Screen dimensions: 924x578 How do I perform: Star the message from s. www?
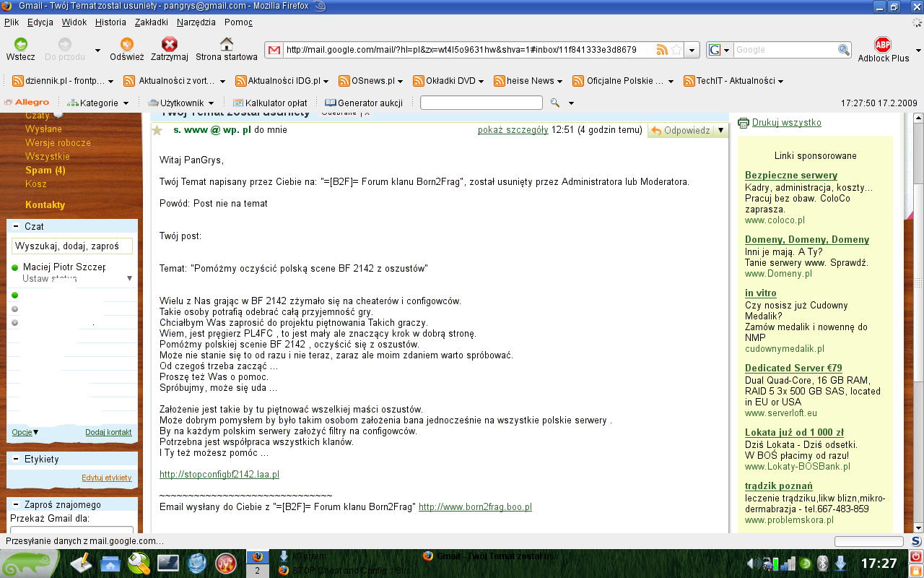tap(157, 130)
